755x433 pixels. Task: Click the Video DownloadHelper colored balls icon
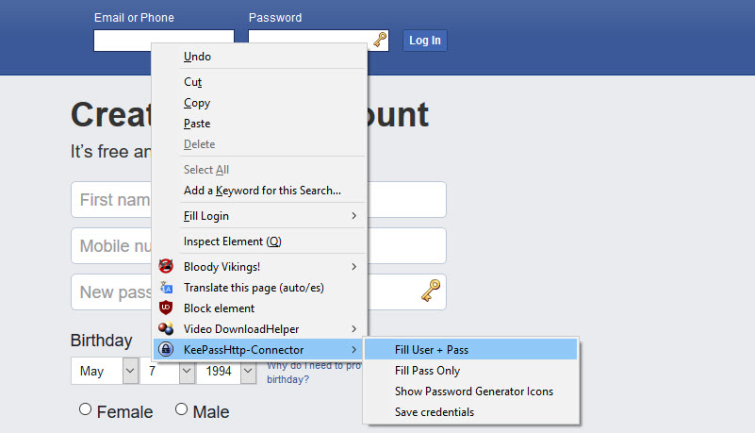(166, 328)
